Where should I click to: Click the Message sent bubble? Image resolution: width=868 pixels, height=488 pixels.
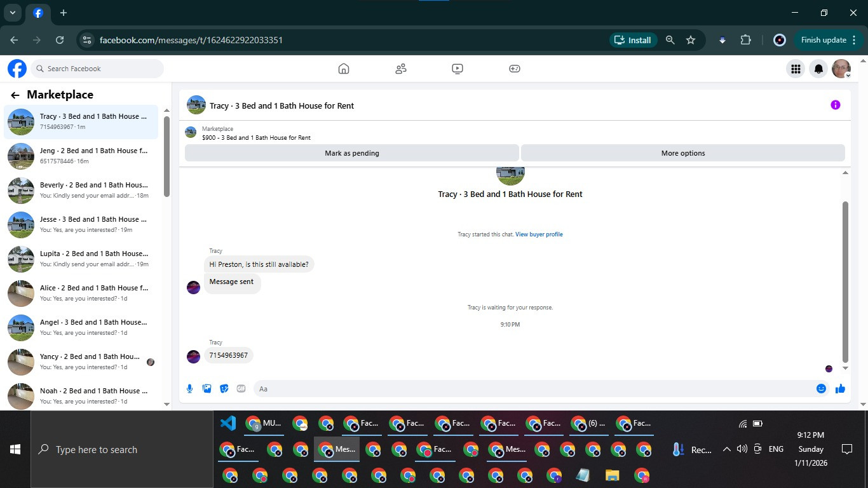click(232, 282)
